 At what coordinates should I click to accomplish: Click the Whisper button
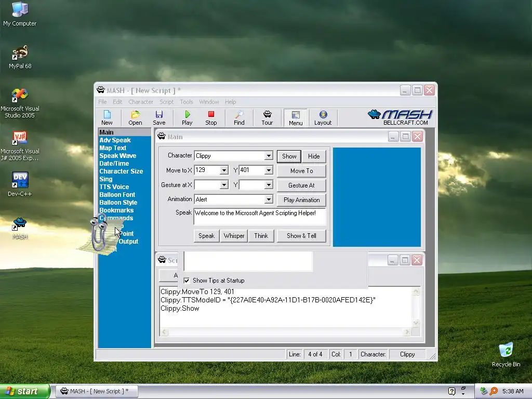(234, 236)
